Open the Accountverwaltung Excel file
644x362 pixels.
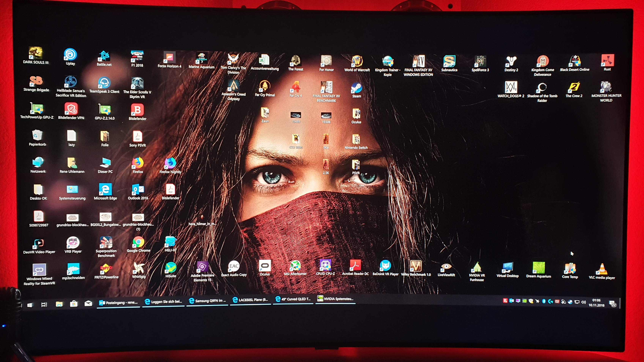[265, 62]
